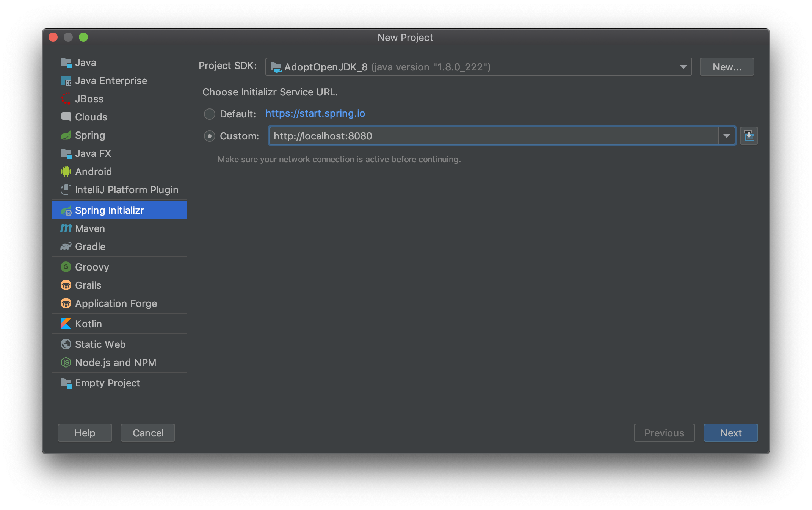Image resolution: width=812 pixels, height=510 pixels.
Task: Click the Spring Initializr icon
Action: [x=66, y=210]
